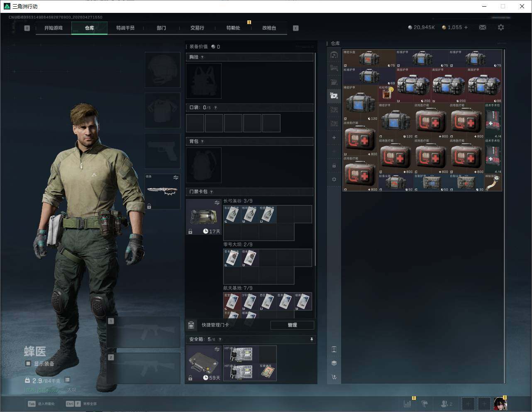This screenshot has height=412, width=532.
Task: Select the 自制头盔 repair kit item
Action: pos(466,182)
